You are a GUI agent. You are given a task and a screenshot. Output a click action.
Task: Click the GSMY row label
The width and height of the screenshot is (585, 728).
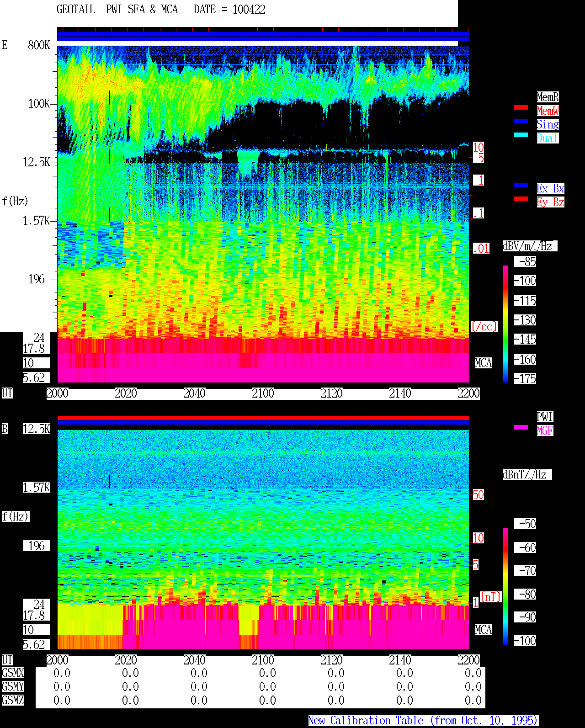click(x=13, y=687)
